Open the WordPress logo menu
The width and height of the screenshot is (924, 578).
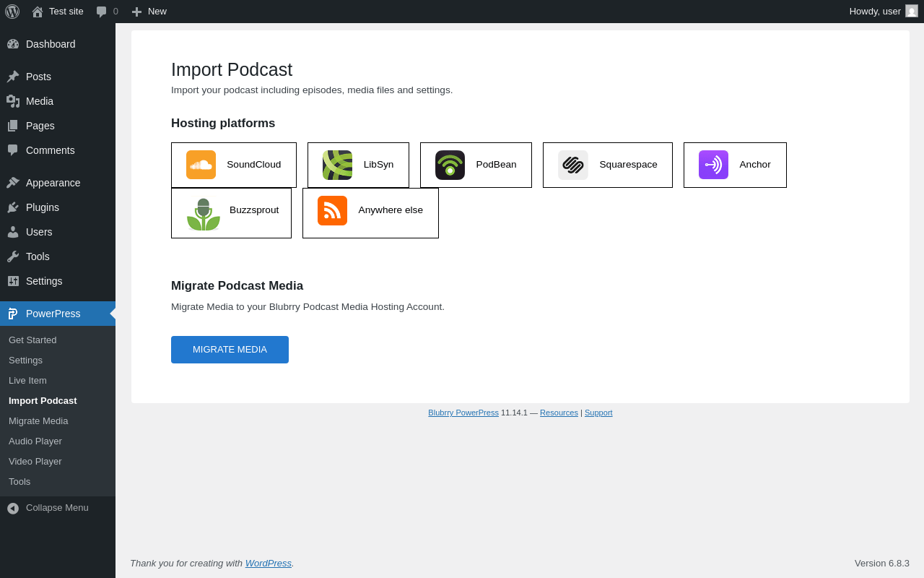click(12, 12)
